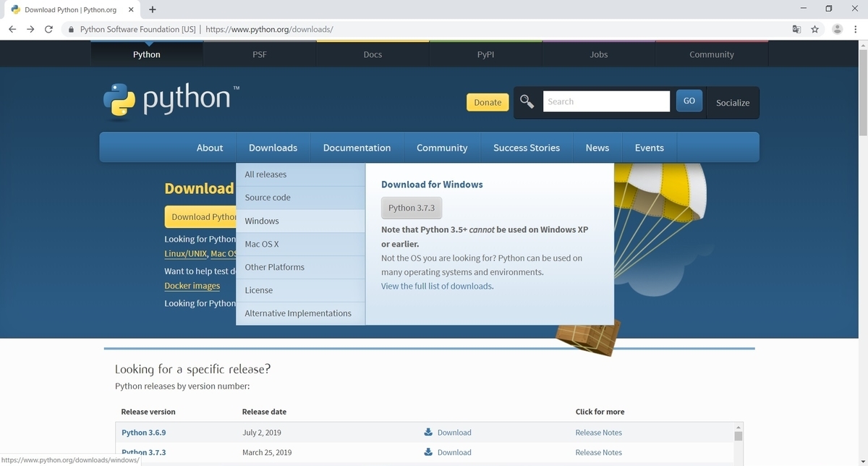Reload the page with refresh icon
Viewport: 868px width, 466px height.
[x=48, y=29]
